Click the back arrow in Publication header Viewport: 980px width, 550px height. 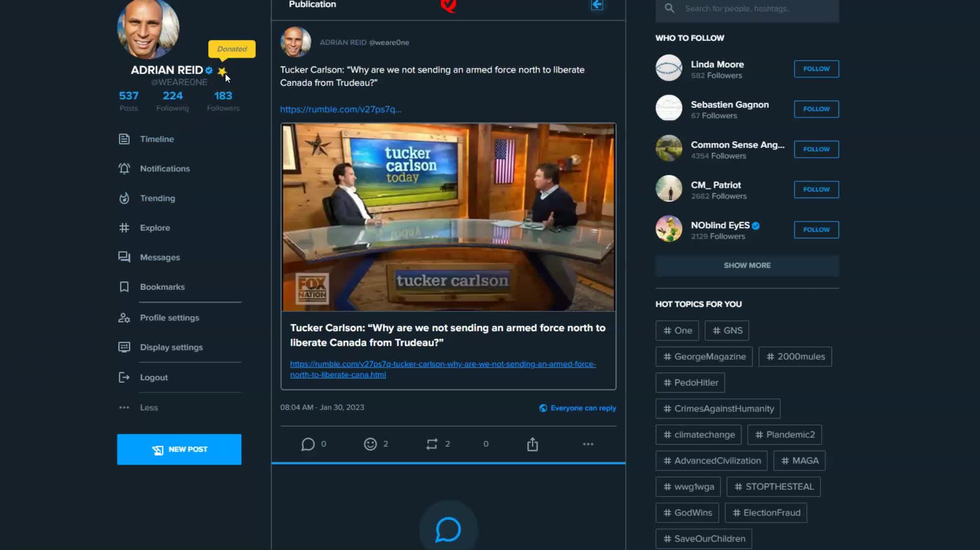point(597,5)
